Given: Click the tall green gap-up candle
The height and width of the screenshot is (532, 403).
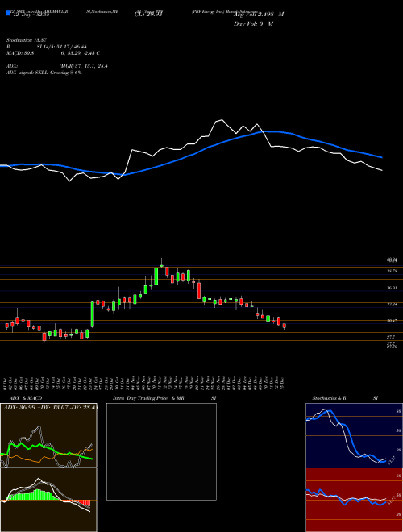Looking at the screenshot, I should tap(92, 314).
